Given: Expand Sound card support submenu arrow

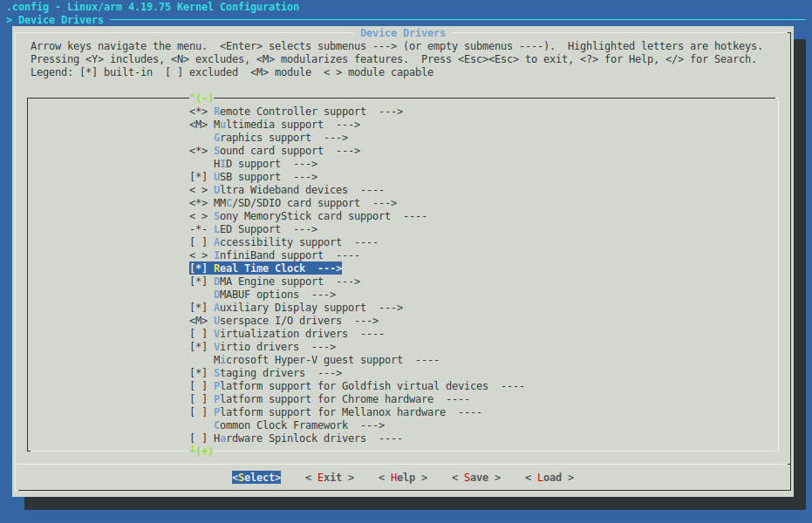Looking at the screenshot, I should tap(349, 151).
